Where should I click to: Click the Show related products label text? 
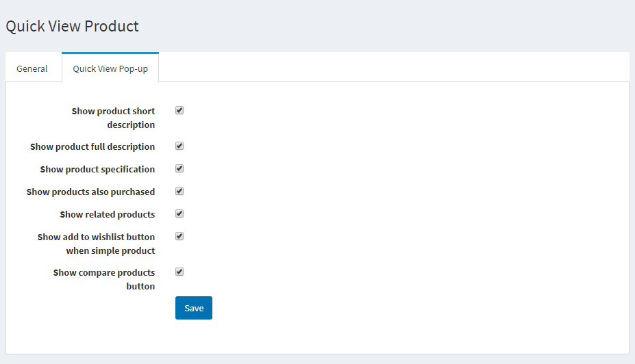tap(108, 214)
